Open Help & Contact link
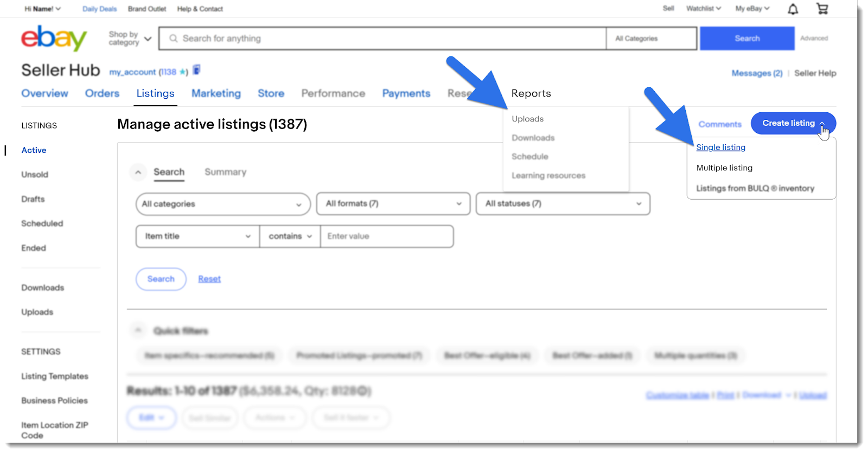This screenshot has width=868, height=453. tap(200, 9)
